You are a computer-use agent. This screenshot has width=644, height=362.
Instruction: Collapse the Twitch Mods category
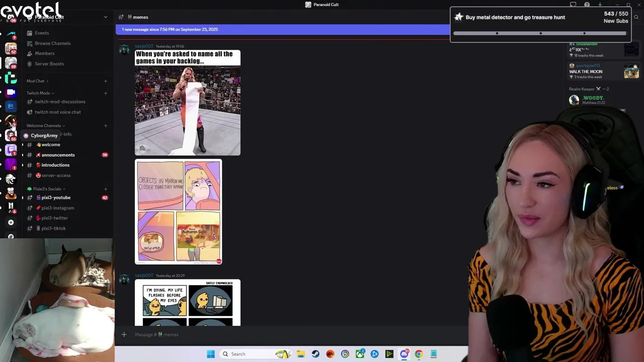coord(40,93)
